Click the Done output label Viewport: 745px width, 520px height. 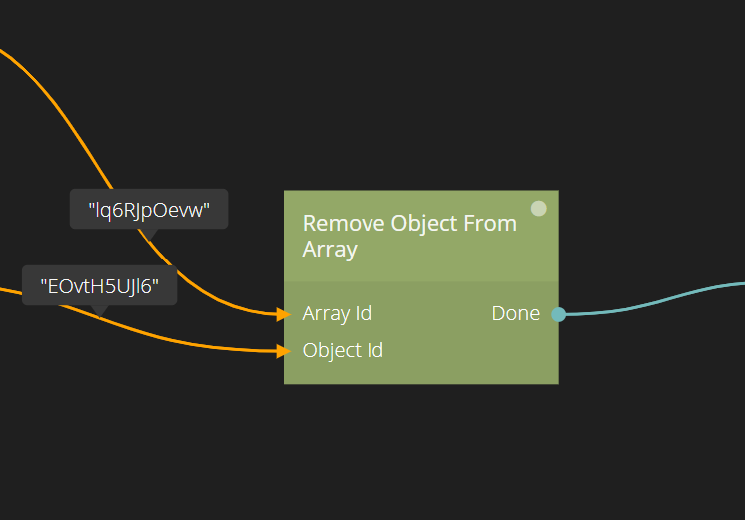click(515, 314)
